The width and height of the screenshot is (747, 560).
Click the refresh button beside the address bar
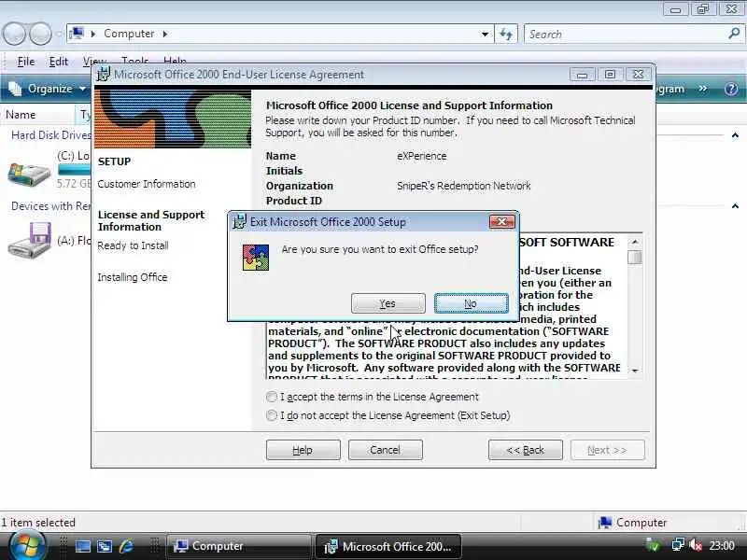(506, 35)
